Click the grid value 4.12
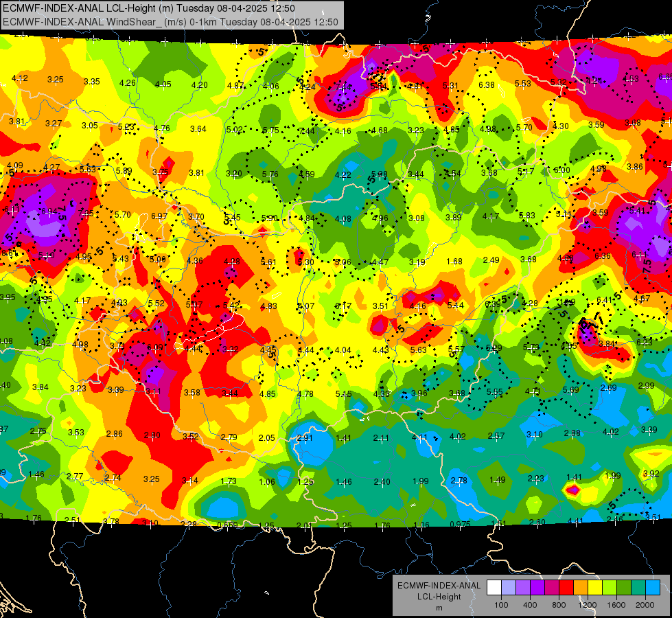 tap(19, 78)
